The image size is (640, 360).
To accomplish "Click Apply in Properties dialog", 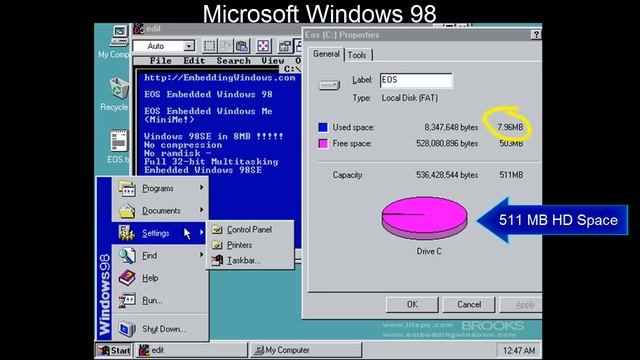I will [x=521, y=304].
